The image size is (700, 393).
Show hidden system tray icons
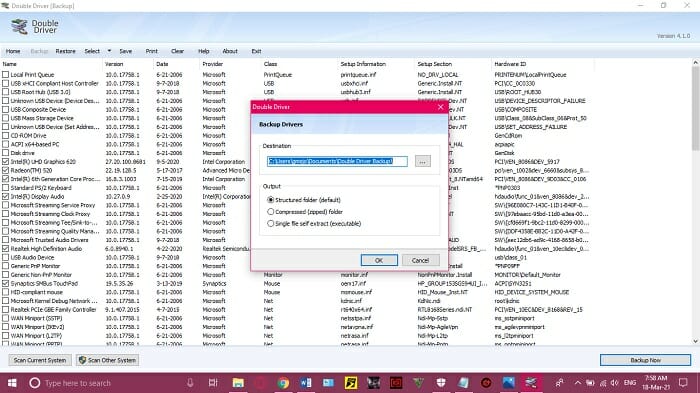tap(578, 383)
